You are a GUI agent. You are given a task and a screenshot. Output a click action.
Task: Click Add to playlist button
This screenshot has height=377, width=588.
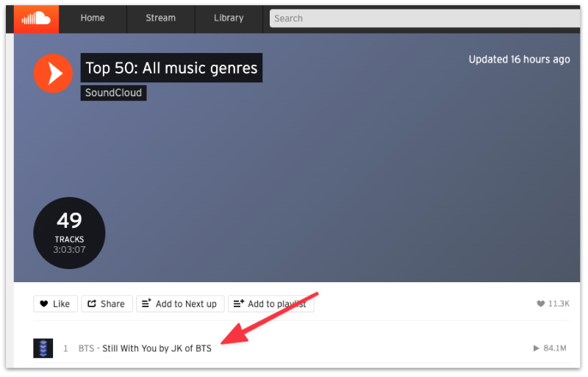coord(270,304)
